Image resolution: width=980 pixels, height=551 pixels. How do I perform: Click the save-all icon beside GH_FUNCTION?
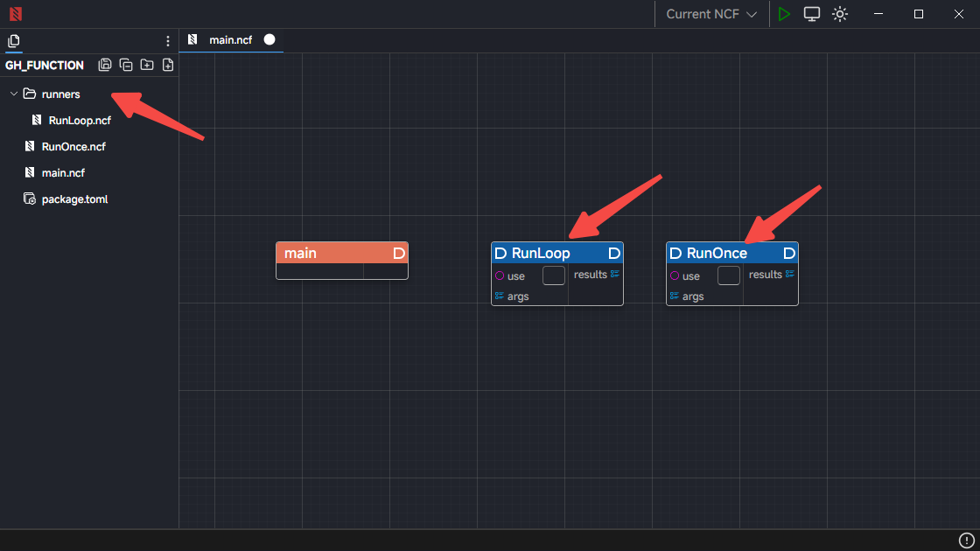tap(105, 65)
